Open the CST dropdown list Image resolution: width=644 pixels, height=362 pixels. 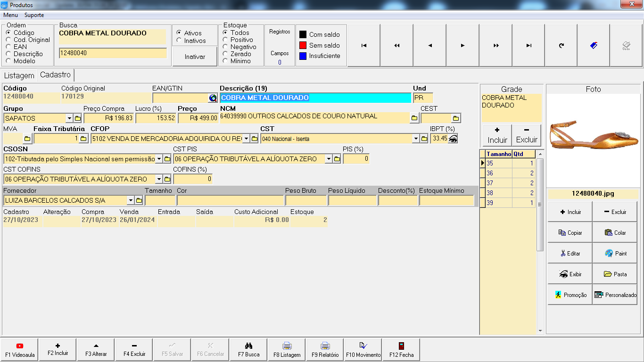tap(415, 139)
